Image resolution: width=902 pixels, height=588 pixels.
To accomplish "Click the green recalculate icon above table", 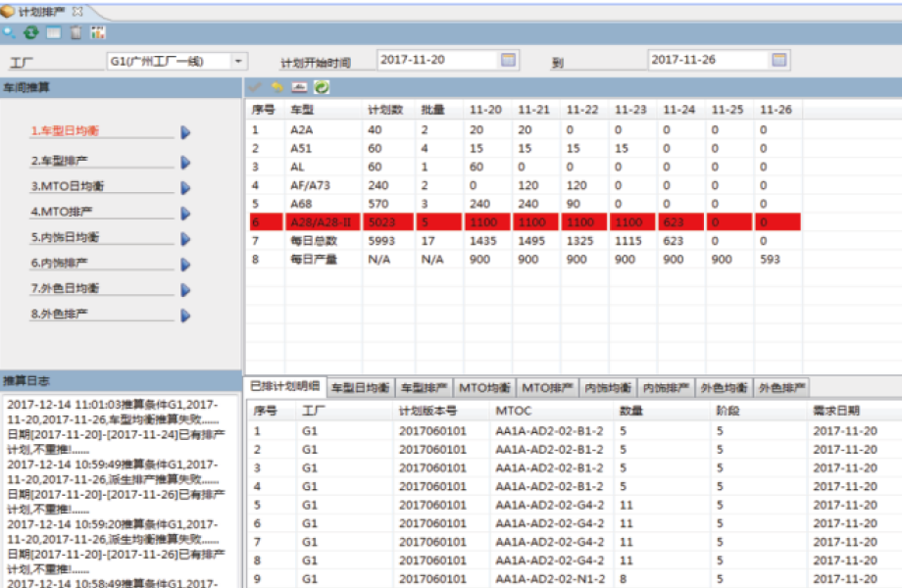I will (x=322, y=87).
